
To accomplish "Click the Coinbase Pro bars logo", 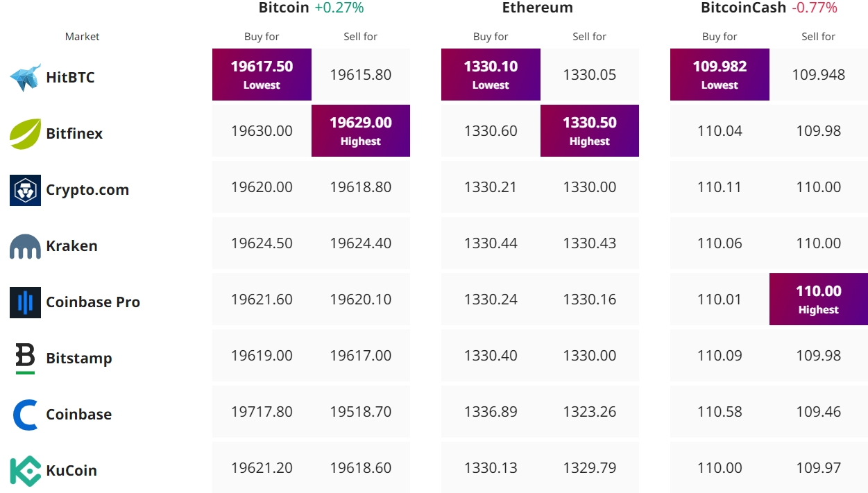I will tap(25, 302).
